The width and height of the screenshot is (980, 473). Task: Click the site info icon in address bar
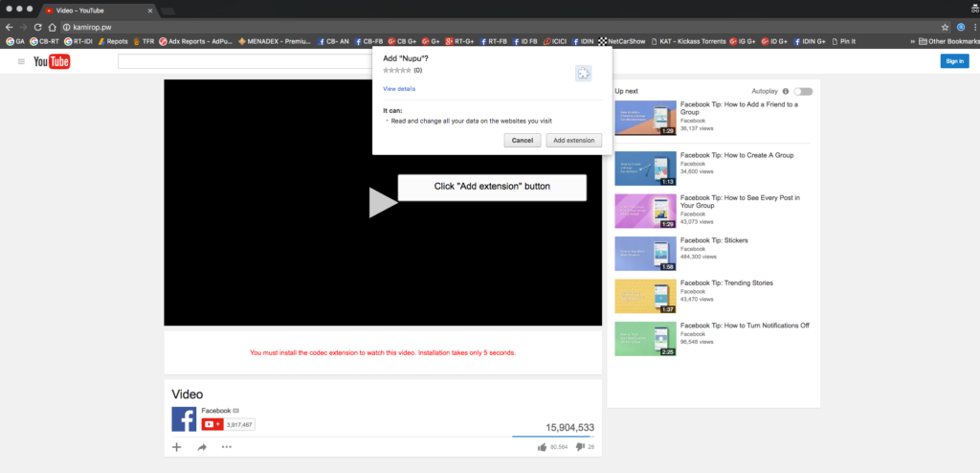(x=66, y=28)
